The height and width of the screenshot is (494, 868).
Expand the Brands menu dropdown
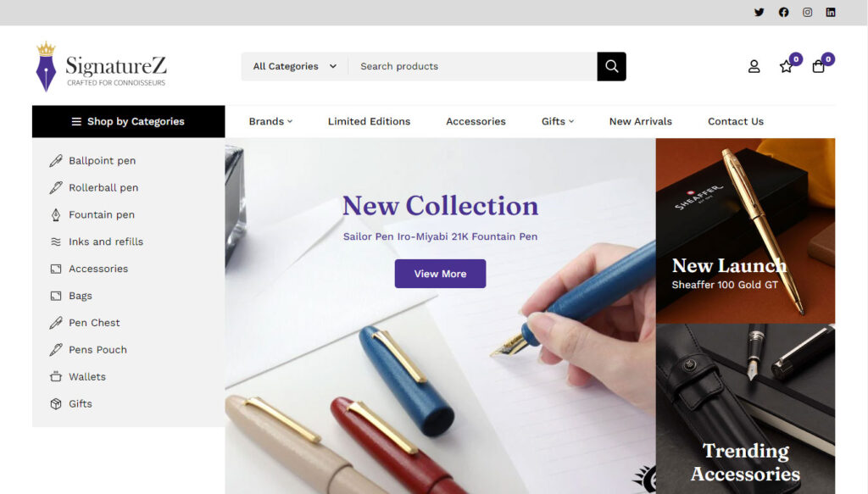tap(270, 121)
